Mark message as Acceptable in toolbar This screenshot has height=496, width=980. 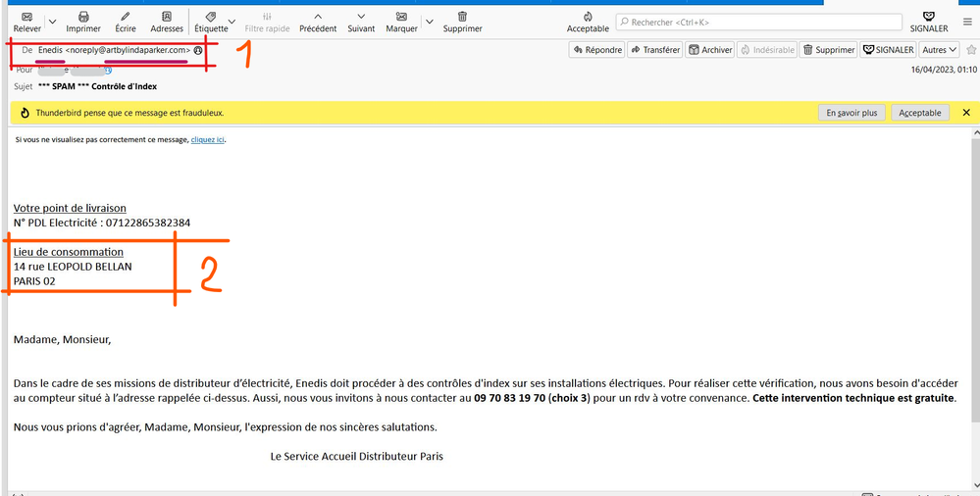(588, 18)
